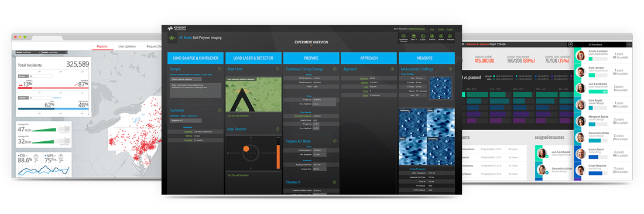Screen dimensions: 644x214
Task: Click the sample description text box
Action: [x=195, y=90]
